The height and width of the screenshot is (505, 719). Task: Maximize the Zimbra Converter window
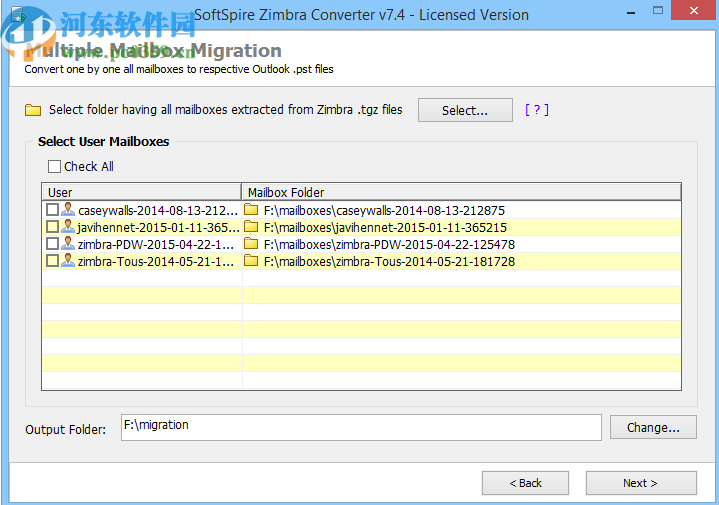point(658,11)
